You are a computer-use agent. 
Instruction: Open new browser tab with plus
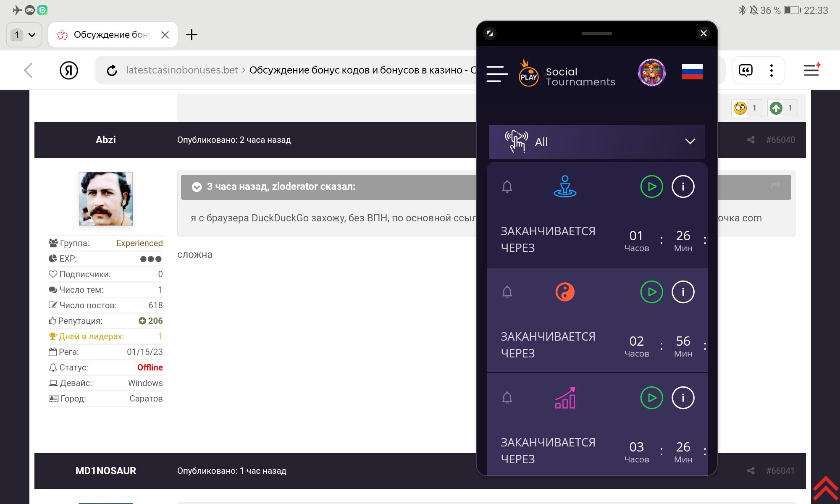tap(192, 34)
